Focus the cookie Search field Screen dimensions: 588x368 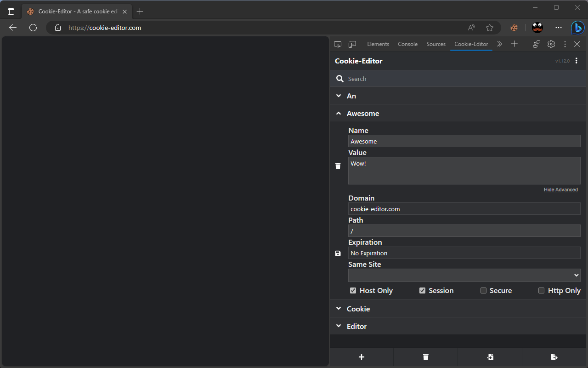[464, 79]
